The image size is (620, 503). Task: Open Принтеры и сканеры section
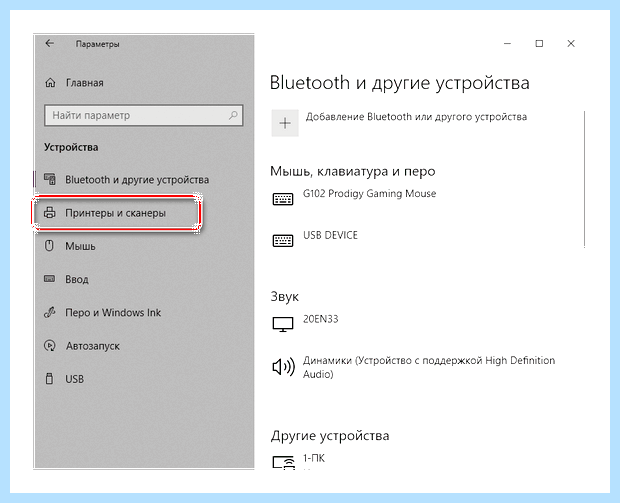117,213
